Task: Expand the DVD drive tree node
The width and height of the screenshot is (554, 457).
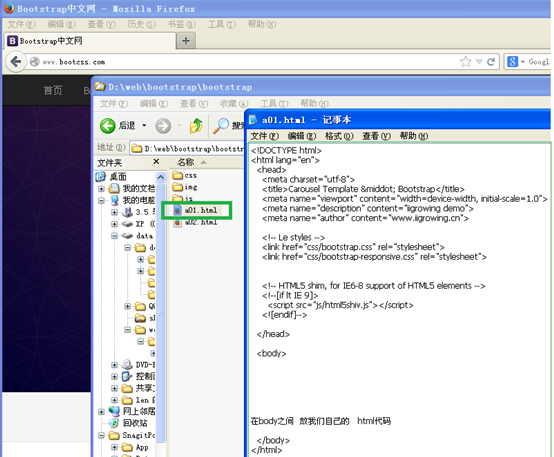Action: point(114,364)
